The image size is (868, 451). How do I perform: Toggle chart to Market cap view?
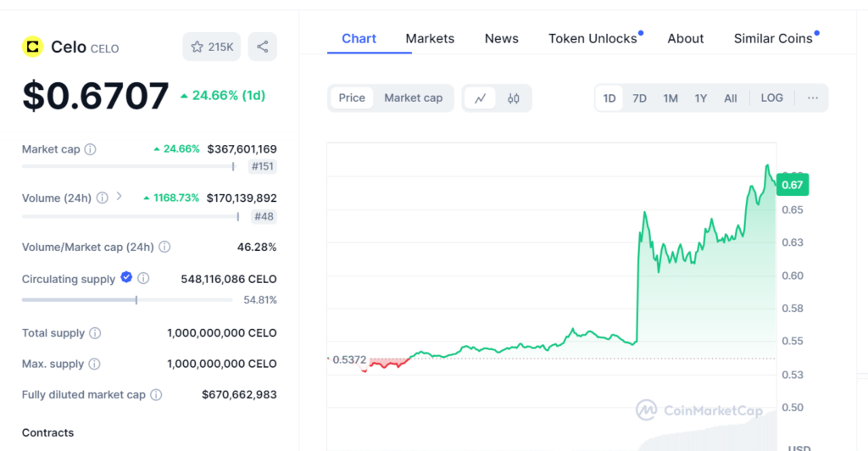pos(413,98)
